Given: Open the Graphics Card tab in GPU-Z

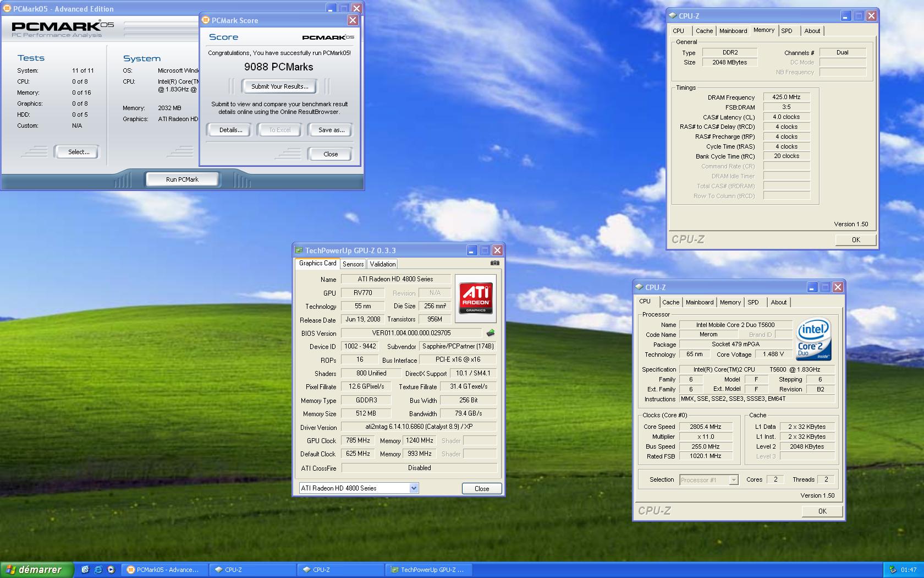Looking at the screenshot, I should [x=317, y=263].
